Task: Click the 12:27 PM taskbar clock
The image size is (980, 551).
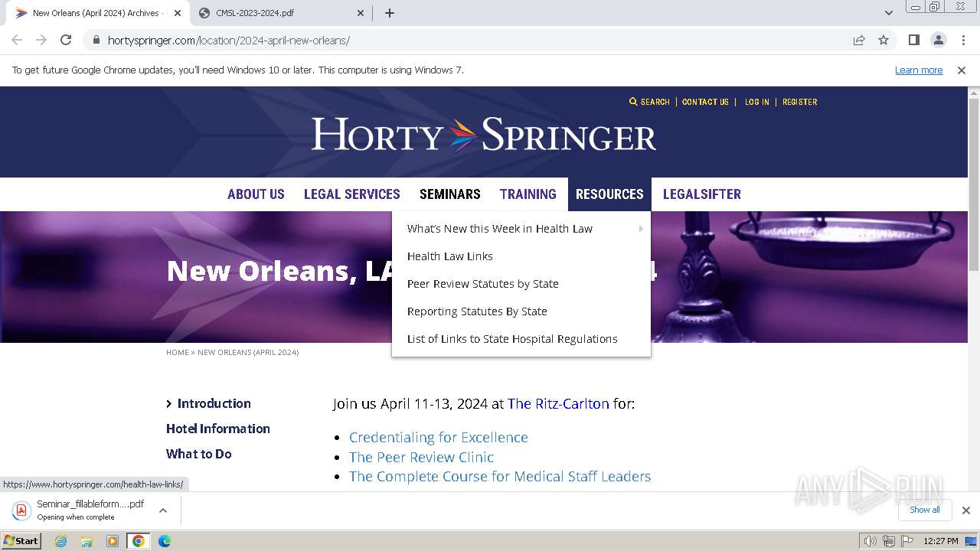Action: click(941, 541)
